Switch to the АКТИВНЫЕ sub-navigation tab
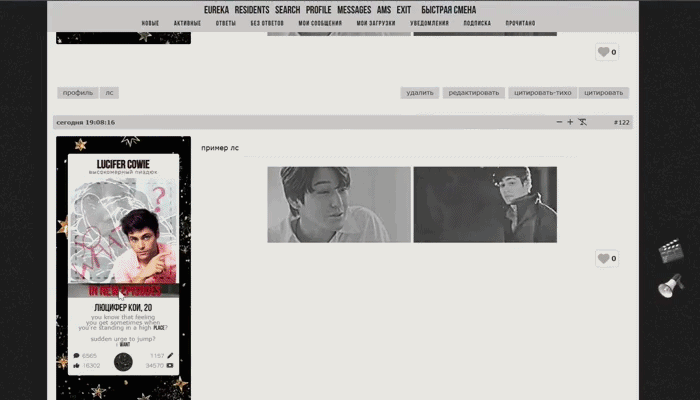 (188, 23)
